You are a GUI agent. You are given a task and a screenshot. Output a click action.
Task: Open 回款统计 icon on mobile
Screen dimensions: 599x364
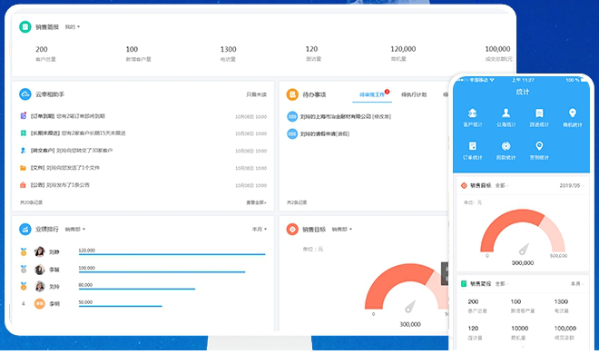(x=506, y=147)
